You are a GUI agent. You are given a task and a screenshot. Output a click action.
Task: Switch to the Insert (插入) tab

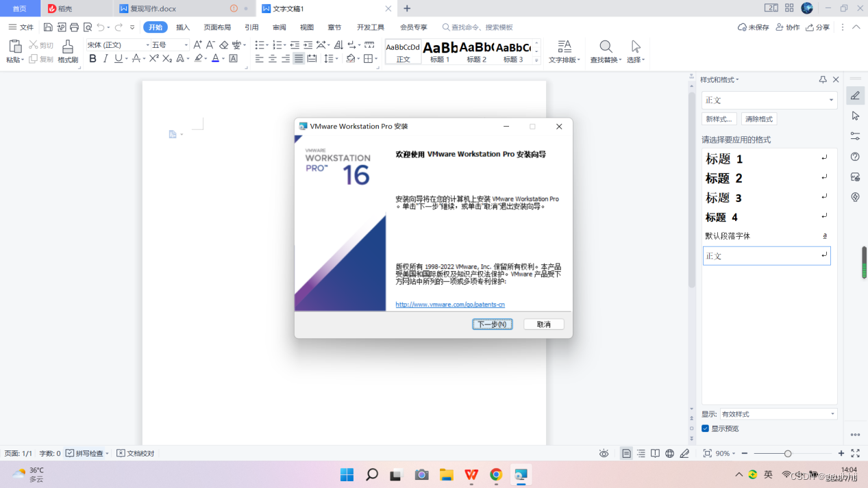coord(183,27)
